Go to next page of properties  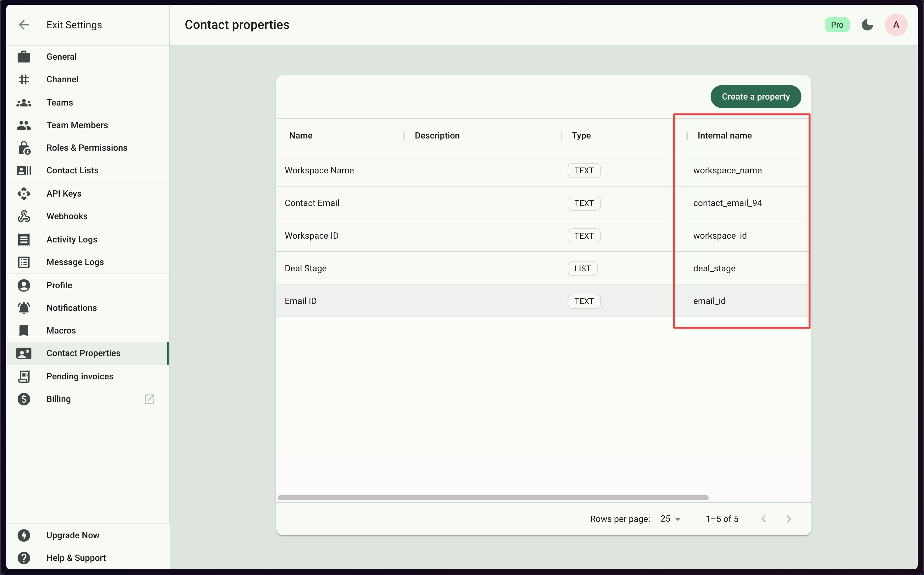point(789,519)
